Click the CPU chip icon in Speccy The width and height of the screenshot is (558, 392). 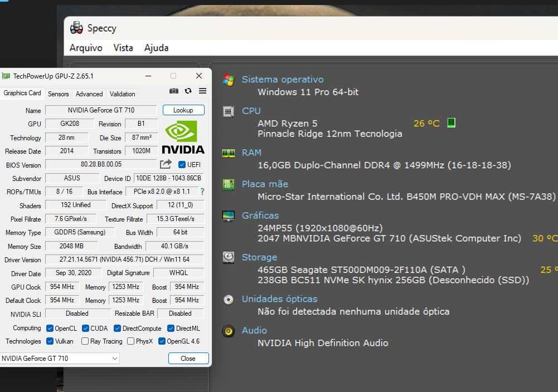click(229, 111)
